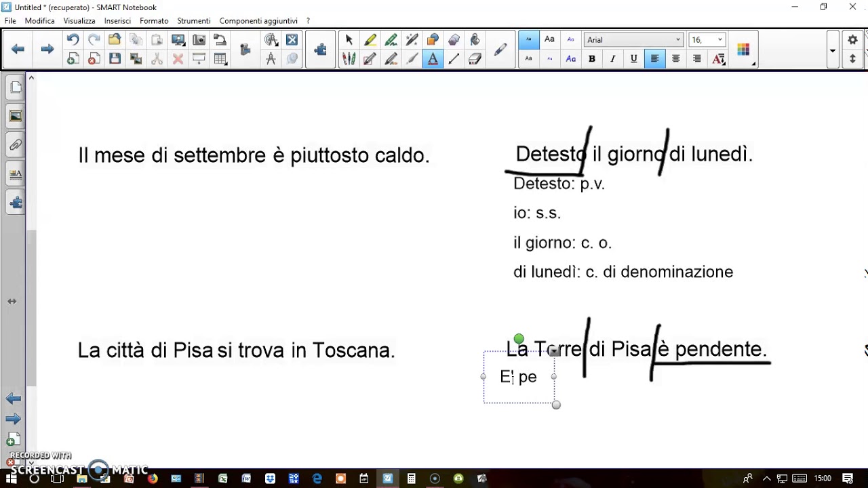Delete the page with the red X page icon
The height and width of the screenshot is (488, 868).
pos(94,59)
